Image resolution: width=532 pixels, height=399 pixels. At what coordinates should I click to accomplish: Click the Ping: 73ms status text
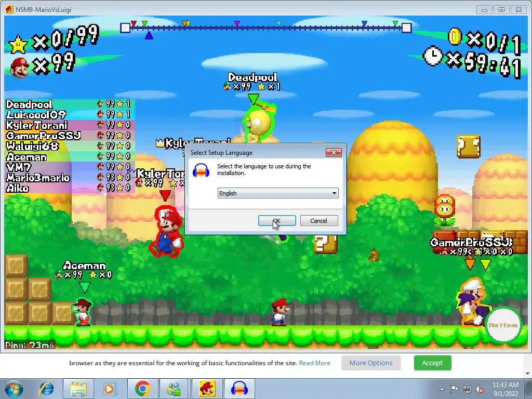(x=30, y=345)
